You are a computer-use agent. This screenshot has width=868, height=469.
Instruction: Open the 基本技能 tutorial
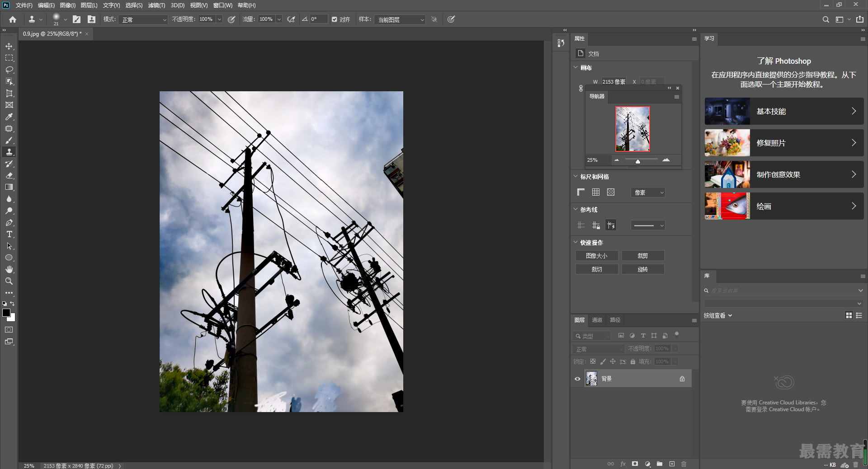[x=784, y=111]
